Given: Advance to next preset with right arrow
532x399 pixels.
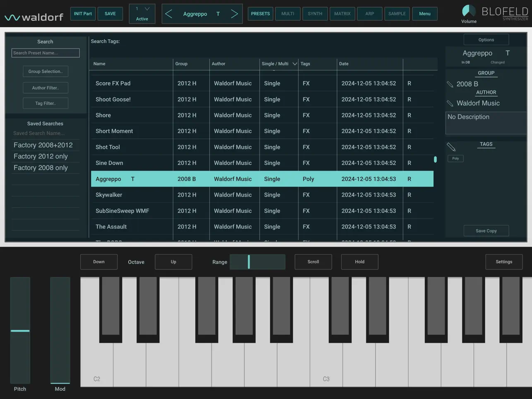Looking at the screenshot, I should (x=235, y=14).
